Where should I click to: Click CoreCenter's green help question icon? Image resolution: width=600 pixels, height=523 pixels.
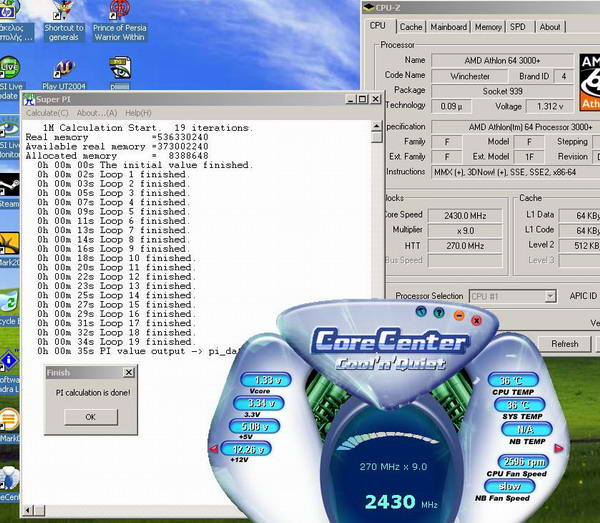pyautogui.click(x=439, y=313)
